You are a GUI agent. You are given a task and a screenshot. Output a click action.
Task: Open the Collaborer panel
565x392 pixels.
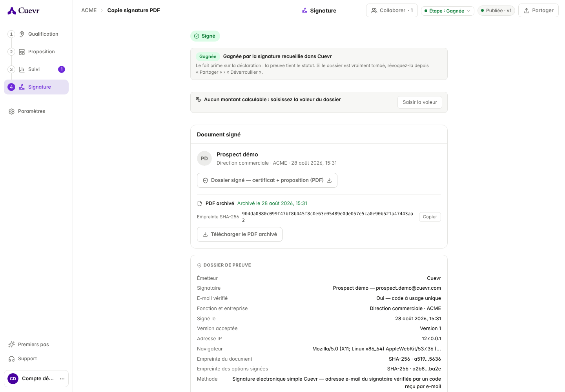coord(392,11)
